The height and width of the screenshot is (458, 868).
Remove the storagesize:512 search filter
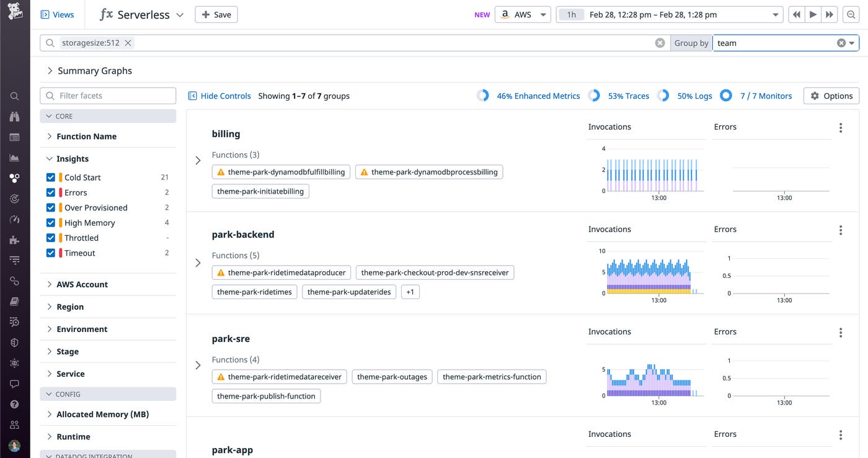tap(127, 43)
